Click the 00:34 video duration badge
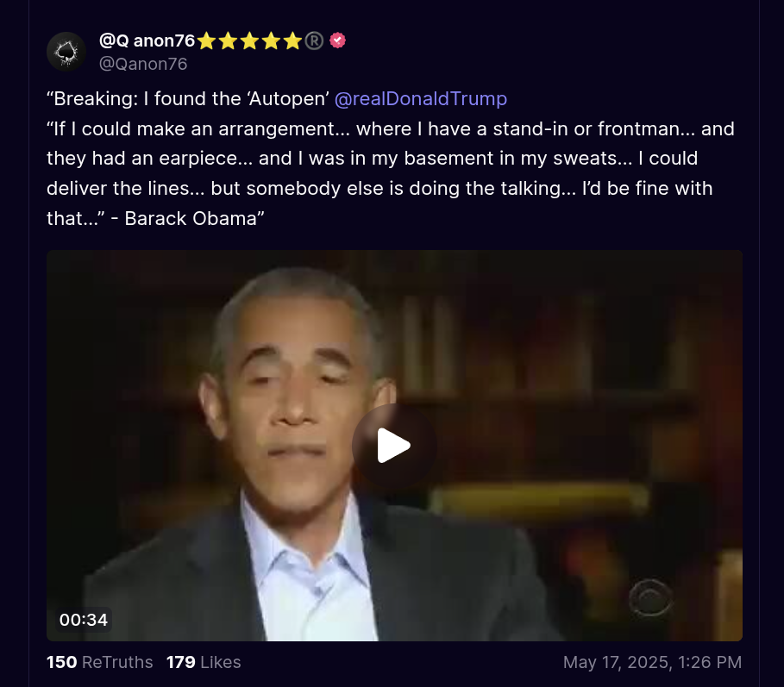784x687 pixels. tap(84, 620)
